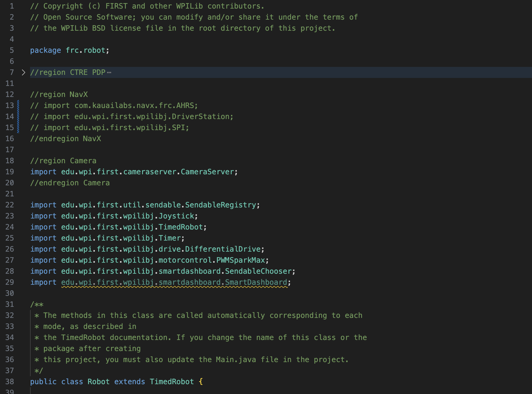Click the Joystick import on line 23
532x394 pixels.
[x=114, y=216]
